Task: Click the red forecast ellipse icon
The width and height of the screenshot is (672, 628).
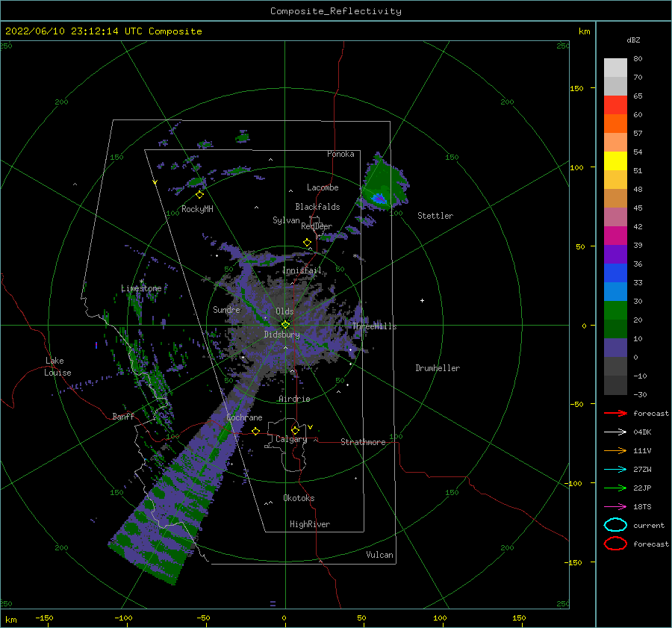Action: pos(615,544)
